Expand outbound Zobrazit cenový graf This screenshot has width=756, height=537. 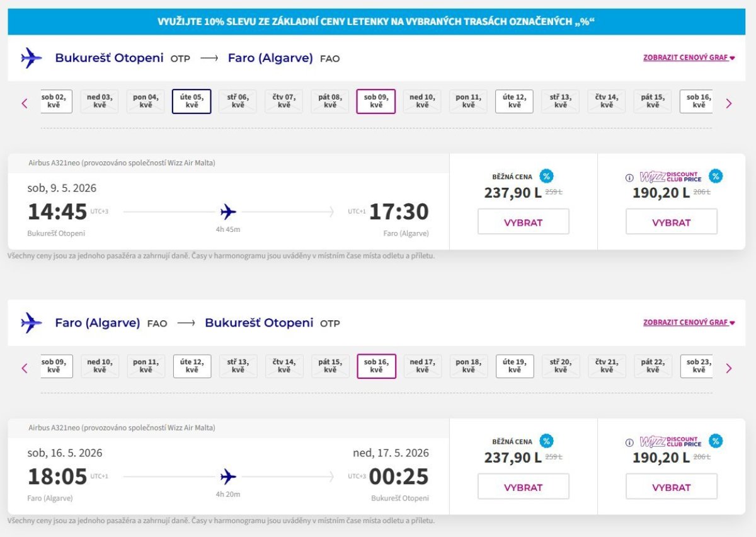click(689, 57)
